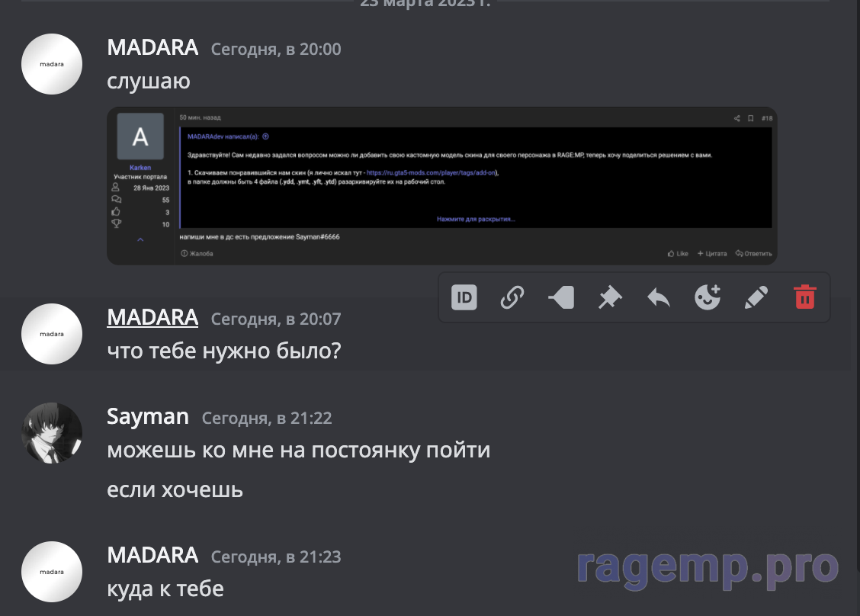The image size is (860, 616).
Task: Click MADARA avatar beside 'слушаю' message
Action: click(x=52, y=64)
